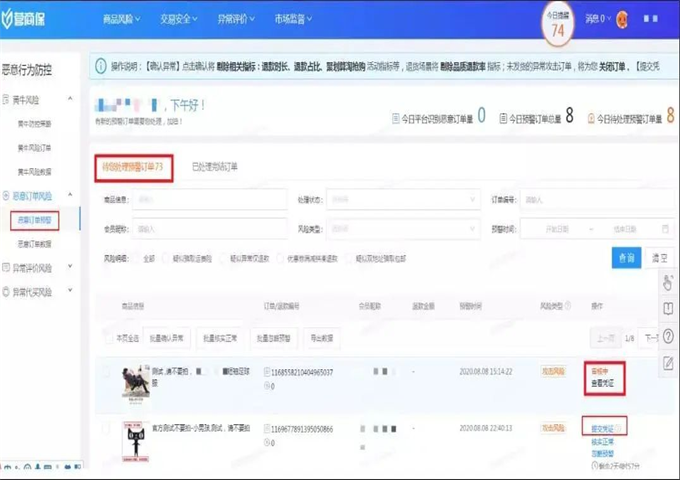Open 恶意订单数据 in the sidebar

coord(34,244)
